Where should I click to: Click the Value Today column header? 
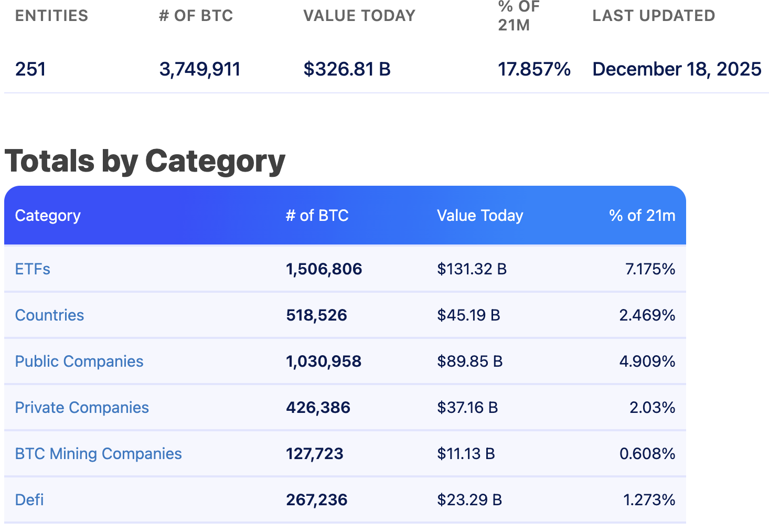[480, 215]
